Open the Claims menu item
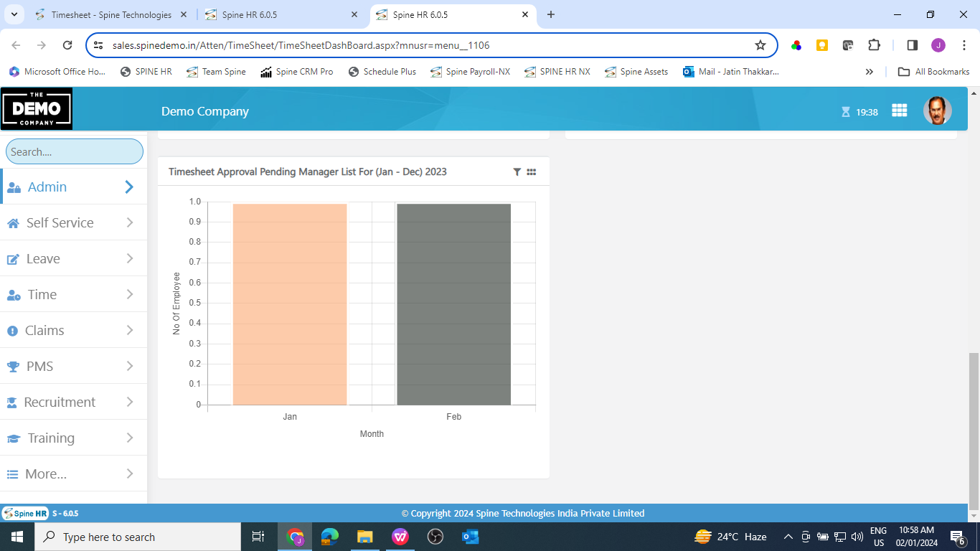This screenshot has width=980, height=551. [73, 330]
